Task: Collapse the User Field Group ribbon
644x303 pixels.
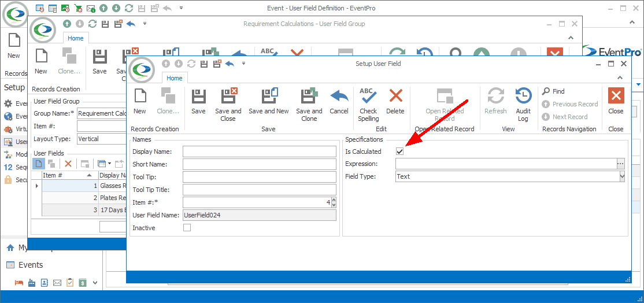Action: click(x=571, y=38)
